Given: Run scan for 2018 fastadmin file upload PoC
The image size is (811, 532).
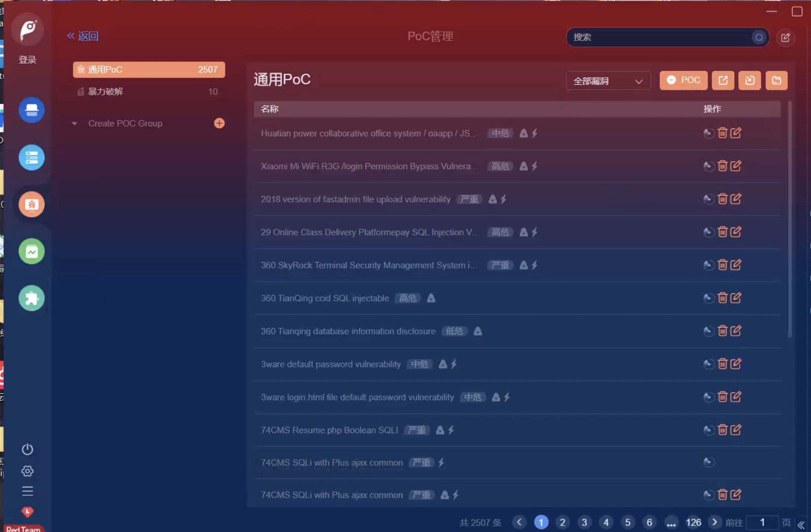Looking at the screenshot, I should tap(708, 199).
